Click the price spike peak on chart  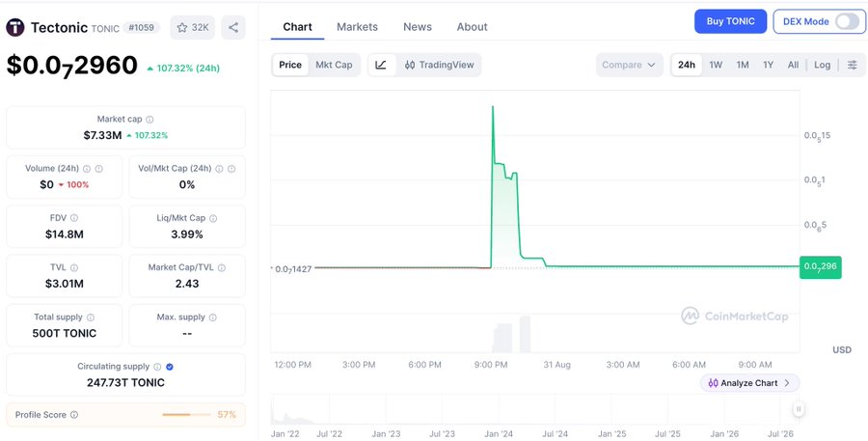pyautogui.click(x=493, y=106)
